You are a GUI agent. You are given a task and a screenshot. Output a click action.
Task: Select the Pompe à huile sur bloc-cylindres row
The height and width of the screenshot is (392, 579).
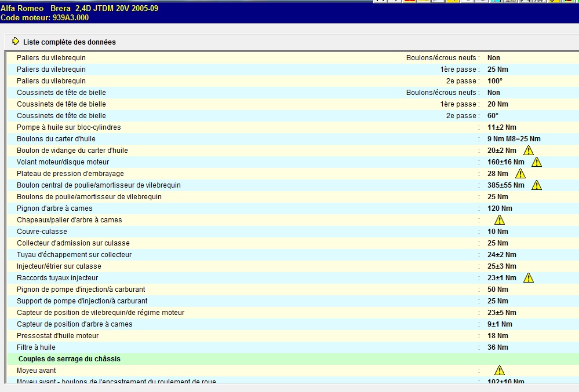pos(69,127)
